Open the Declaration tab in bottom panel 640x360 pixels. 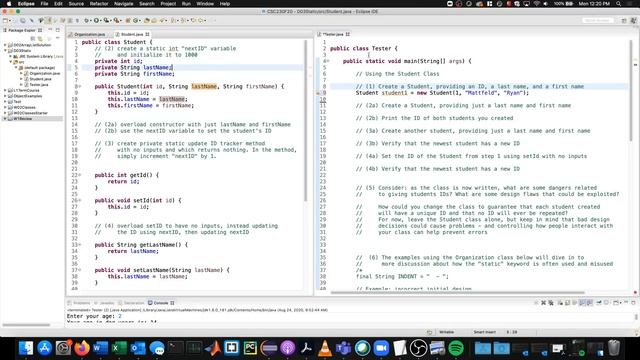coord(131,303)
